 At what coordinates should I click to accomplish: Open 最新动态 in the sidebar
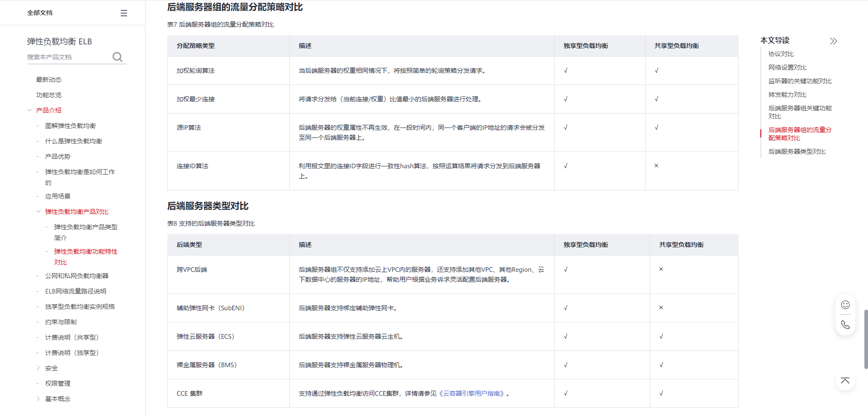49,80
